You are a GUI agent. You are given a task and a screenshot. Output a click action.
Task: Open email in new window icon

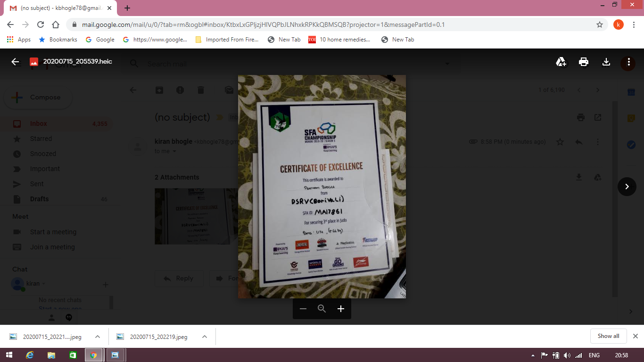598,117
